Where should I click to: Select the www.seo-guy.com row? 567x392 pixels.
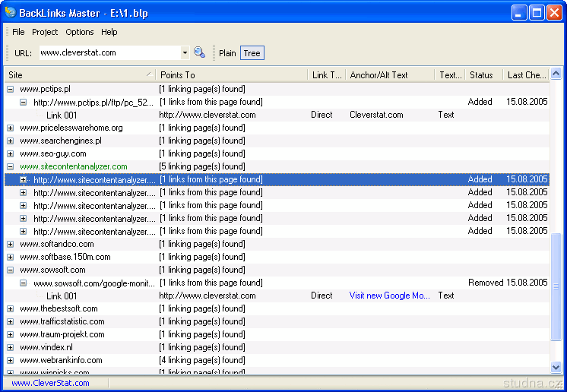pyautogui.click(x=53, y=153)
